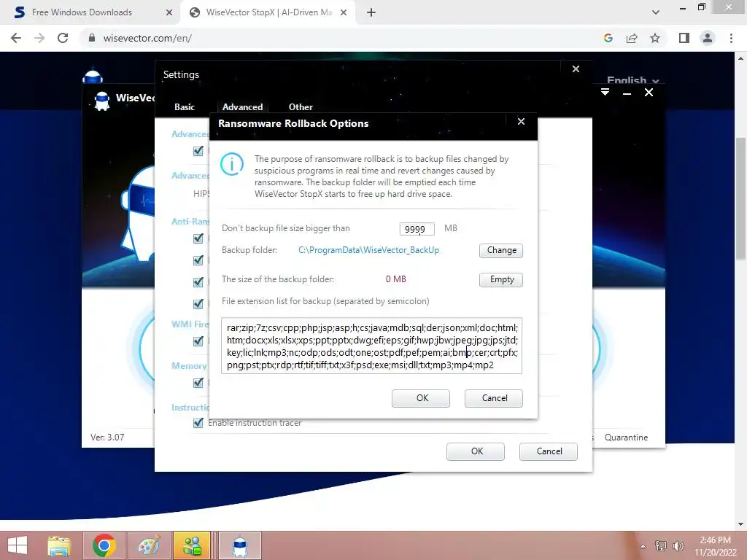Open the backup folder path link
Image resolution: width=747 pixels, height=560 pixels.
tap(368, 250)
